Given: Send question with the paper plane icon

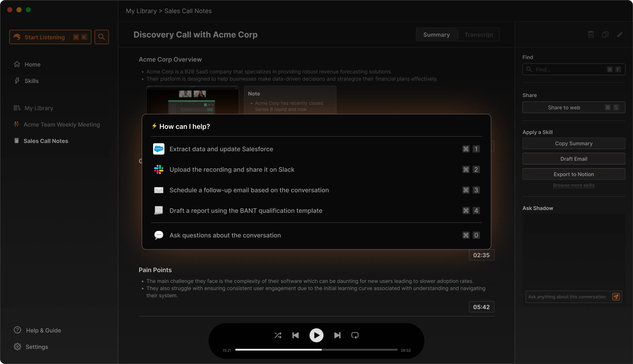Looking at the screenshot, I should [616, 296].
